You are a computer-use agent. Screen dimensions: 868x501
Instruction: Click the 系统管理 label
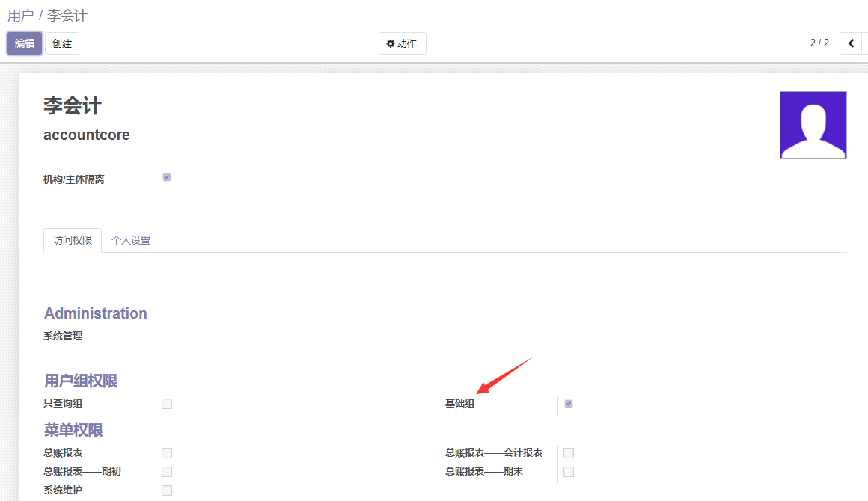coord(63,336)
